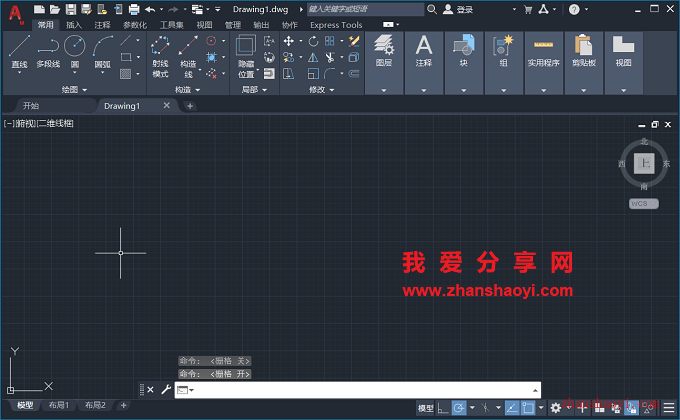Activate the Construction line (构造线) tool
680x420 pixels.
(188, 56)
